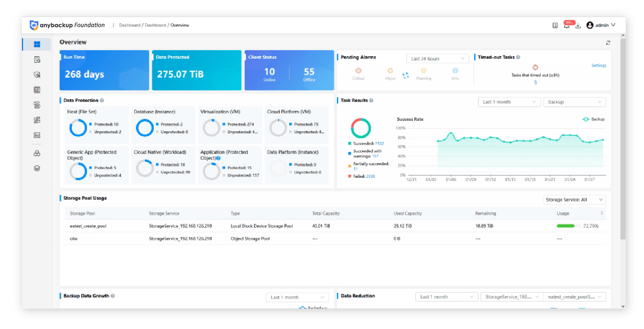This screenshot has height=329, width=644.
Task: Click the Major alarms icon
Action: pos(390,71)
